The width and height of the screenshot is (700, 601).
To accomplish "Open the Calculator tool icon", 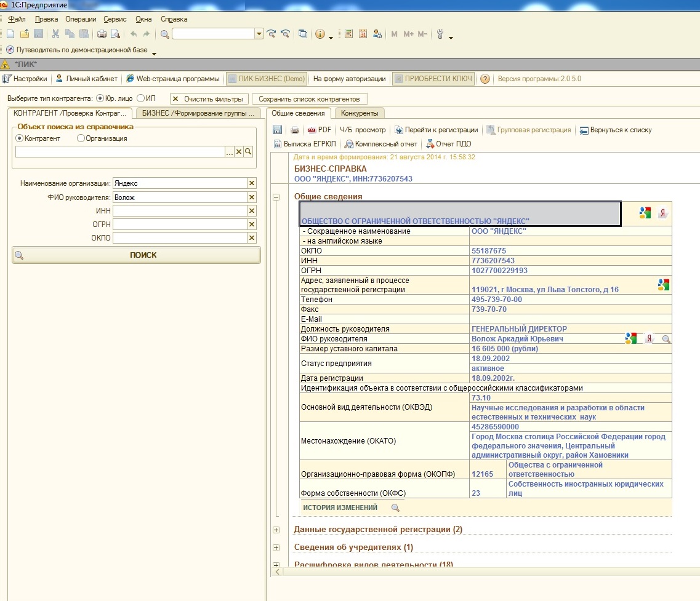I will point(349,34).
